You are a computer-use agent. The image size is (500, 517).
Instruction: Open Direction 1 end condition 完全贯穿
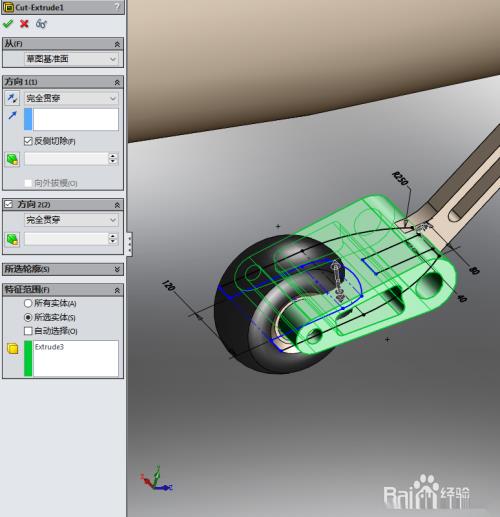[x=71, y=98]
